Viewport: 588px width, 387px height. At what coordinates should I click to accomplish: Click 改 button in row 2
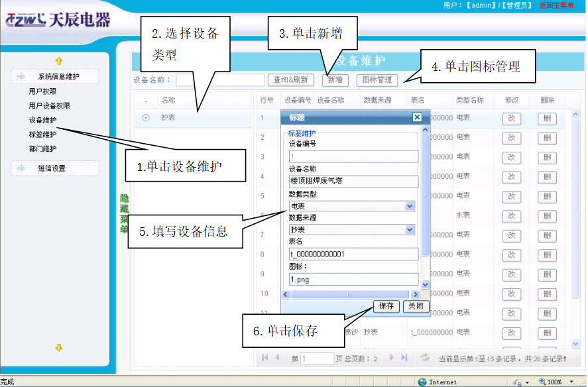[x=512, y=138]
